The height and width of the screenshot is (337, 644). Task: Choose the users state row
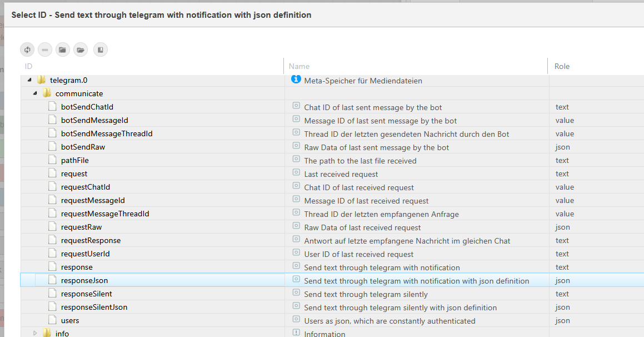(x=70, y=320)
